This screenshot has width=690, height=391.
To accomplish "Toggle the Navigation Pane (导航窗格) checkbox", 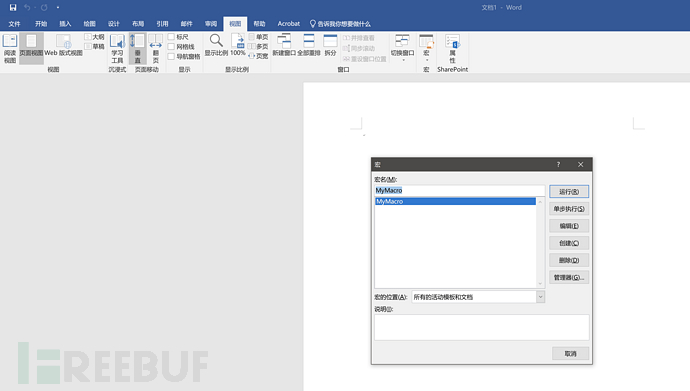I will point(171,56).
